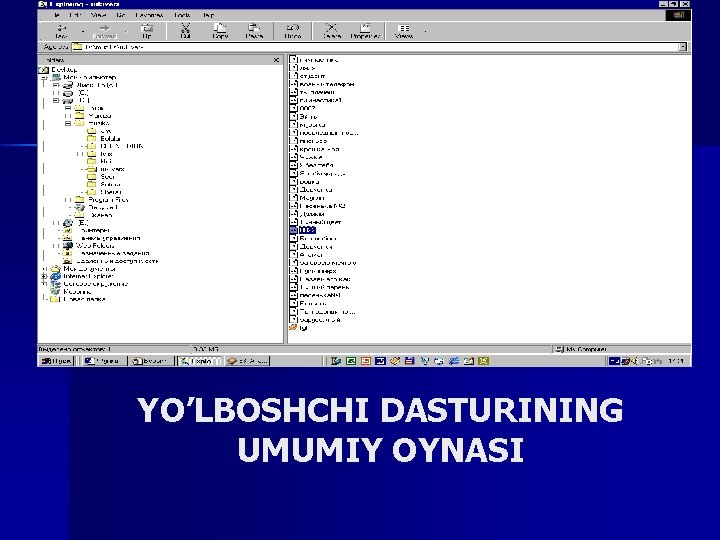The image size is (720, 540).
Task: Select the last briefcase-icon item
Action: pos(303,328)
